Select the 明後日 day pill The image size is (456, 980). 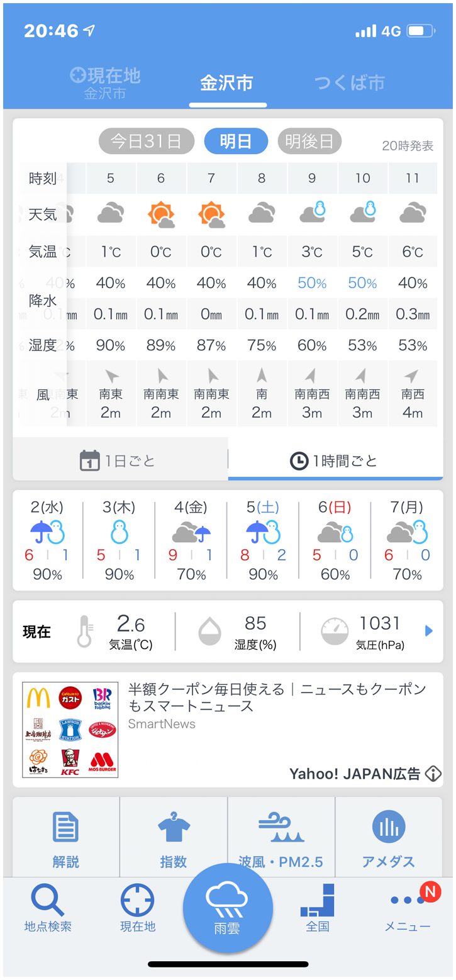click(x=309, y=142)
